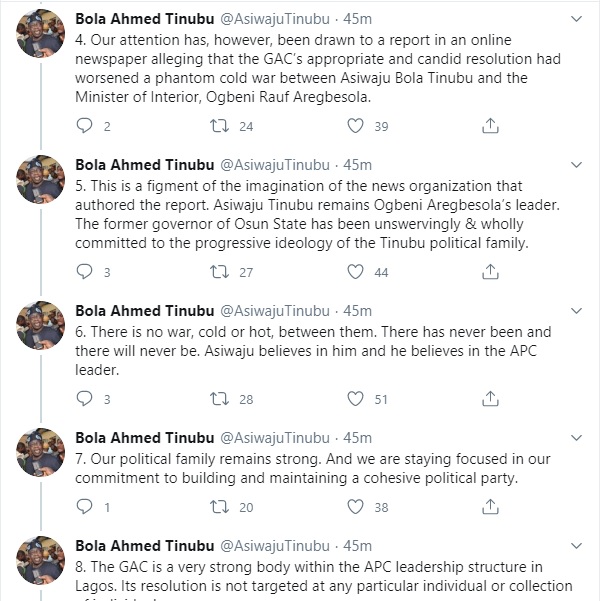This screenshot has height=601, width=601.
Task: Like tweet 6 with 51 likes
Action: click(354, 399)
